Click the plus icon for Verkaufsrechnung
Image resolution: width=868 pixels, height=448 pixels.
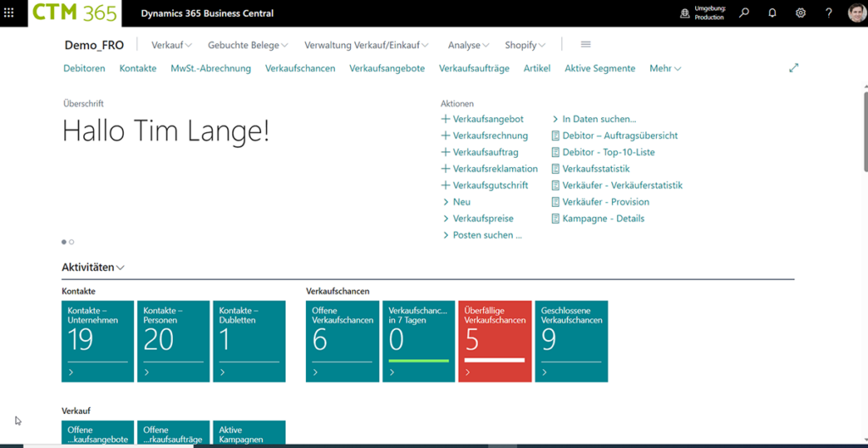446,135
